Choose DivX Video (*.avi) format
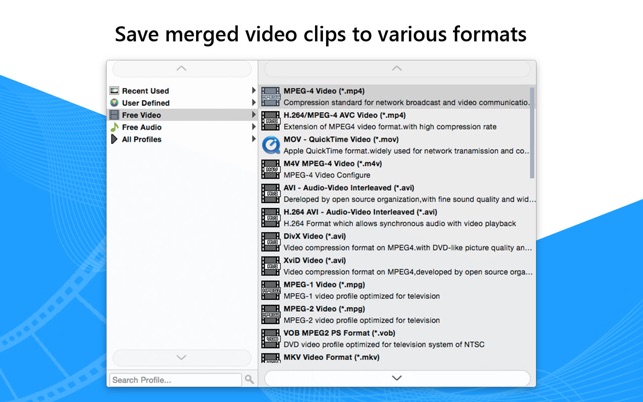Screen dimensions: 643x402 [397, 242]
